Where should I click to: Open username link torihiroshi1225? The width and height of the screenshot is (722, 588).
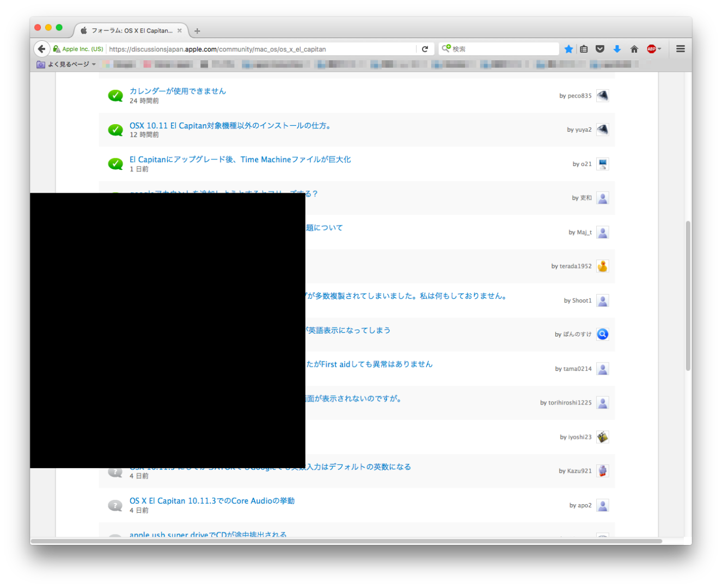tap(570, 403)
